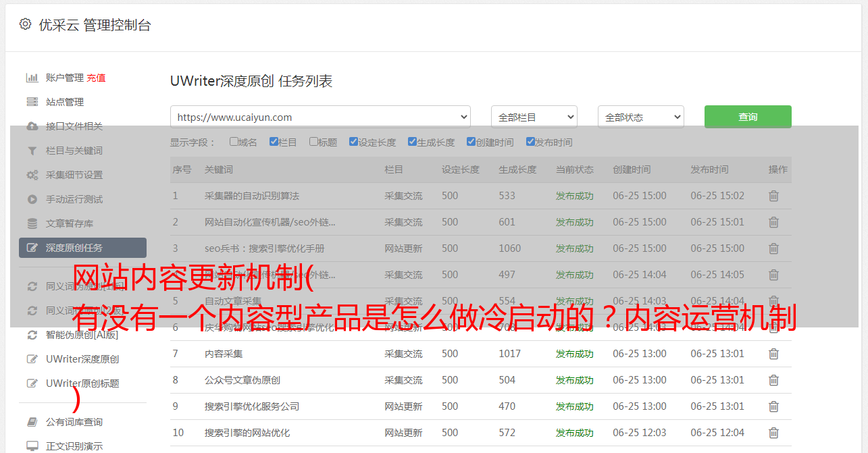
Task: Click the database icon for 文章暂存库
Action: [x=32, y=223]
